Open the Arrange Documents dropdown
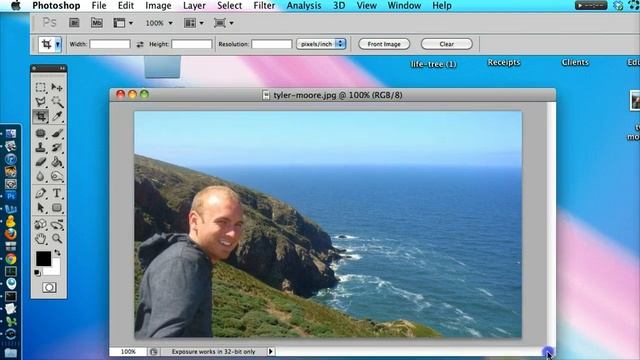Viewport: 640px width, 360px height. pyautogui.click(x=193, y=23)
